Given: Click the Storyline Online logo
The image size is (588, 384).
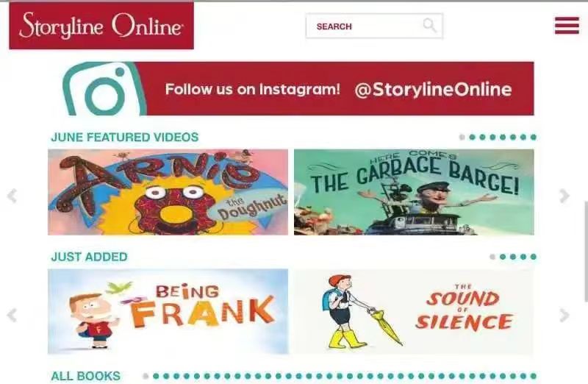Looking at the screenshot, I should [x=101, y=26].
